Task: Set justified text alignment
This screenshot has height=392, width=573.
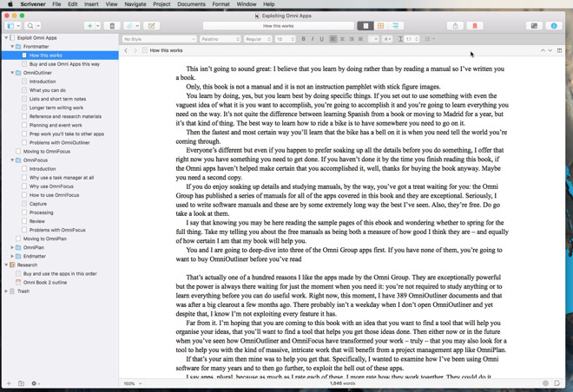Action: pyautogui.click(x=360, y=39)
